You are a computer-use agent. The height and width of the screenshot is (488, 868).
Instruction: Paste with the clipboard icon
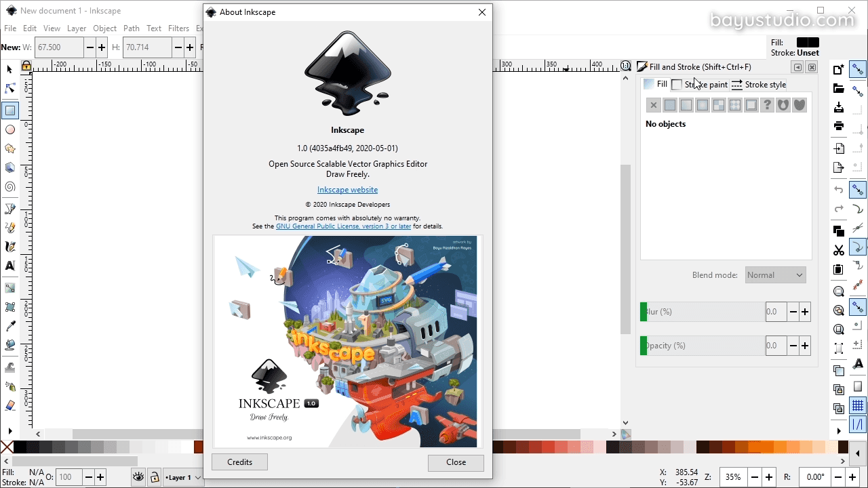[x=839, y=269]
